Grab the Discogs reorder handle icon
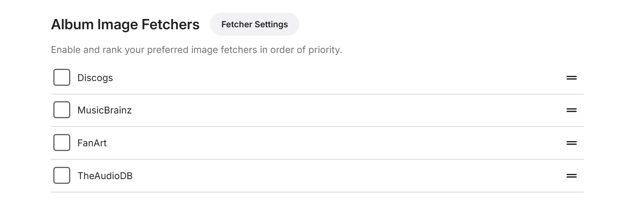This screenshot has height=204, width=644. point(571,78)
